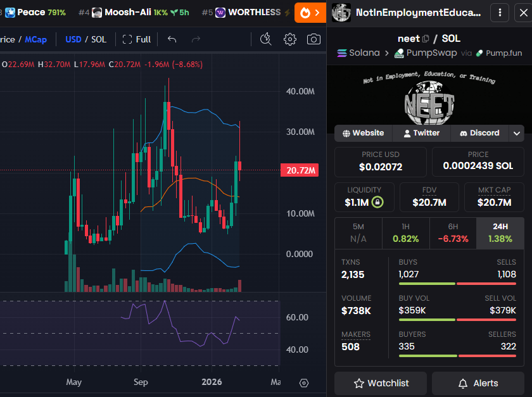The height and width of the screenshot is (397, 532).
Task: Copy the neet token address
Action: (x=426, y=39)
